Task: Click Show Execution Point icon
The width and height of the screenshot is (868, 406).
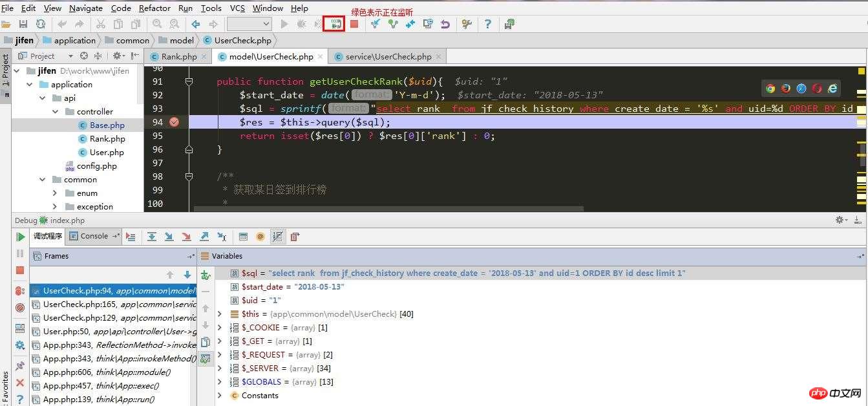Action: click(131, 237)
